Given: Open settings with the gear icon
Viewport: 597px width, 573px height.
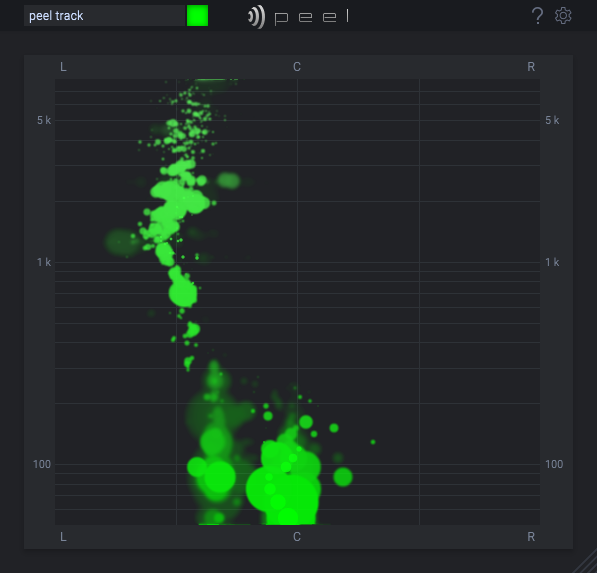Looking at the screenshot, I should [563, 16].
